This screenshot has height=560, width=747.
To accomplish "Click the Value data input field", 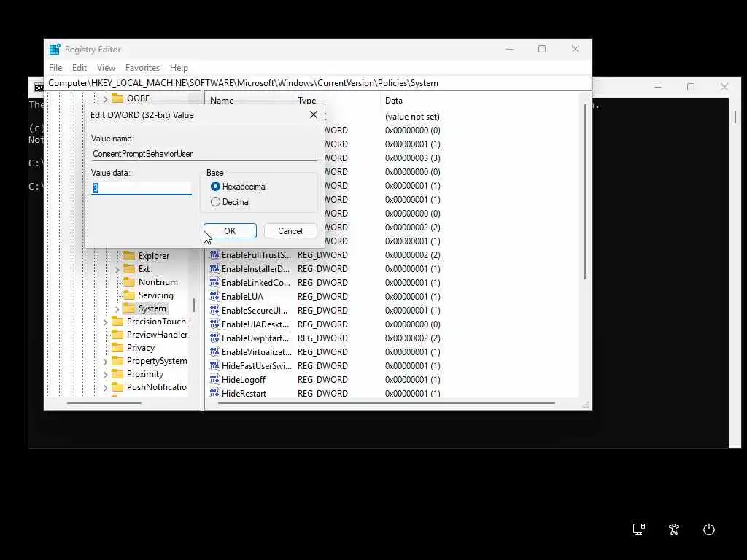I will click(x=142, y=188).
